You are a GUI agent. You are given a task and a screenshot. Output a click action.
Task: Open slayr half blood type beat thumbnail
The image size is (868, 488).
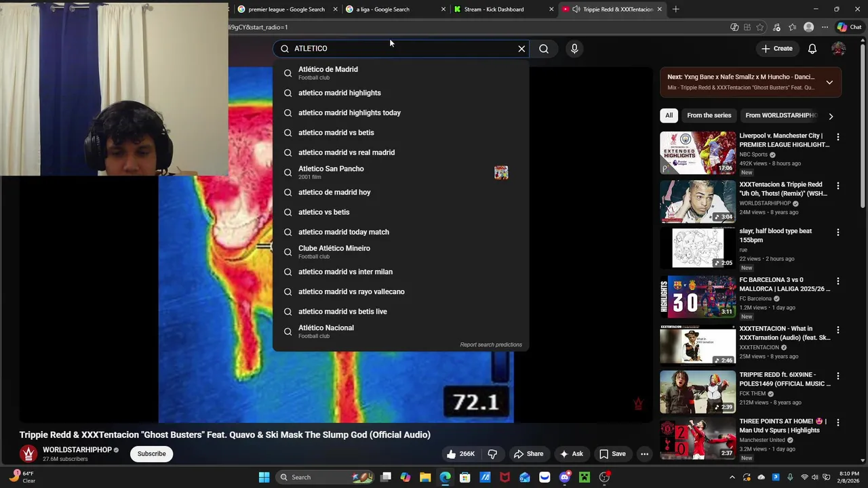click(697, 247)
